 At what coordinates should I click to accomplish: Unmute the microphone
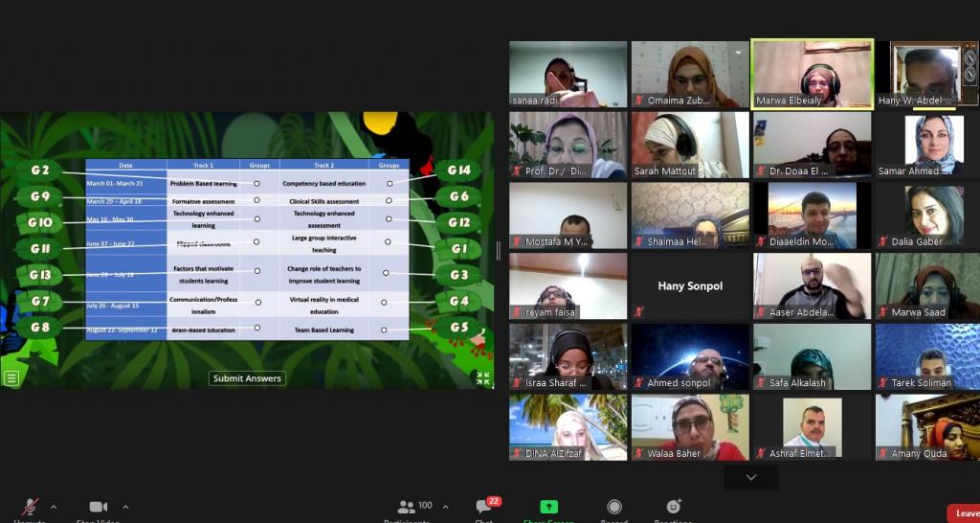tap(31, 508)
